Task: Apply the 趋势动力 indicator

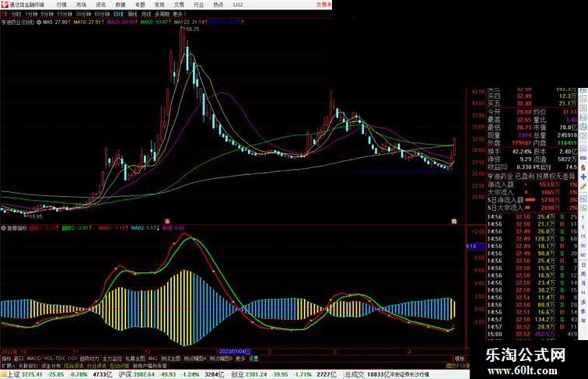Action: tap(89, 358)
